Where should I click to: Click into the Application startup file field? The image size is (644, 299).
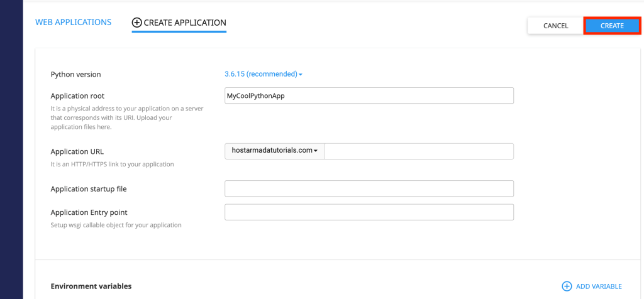coord(369,188)
